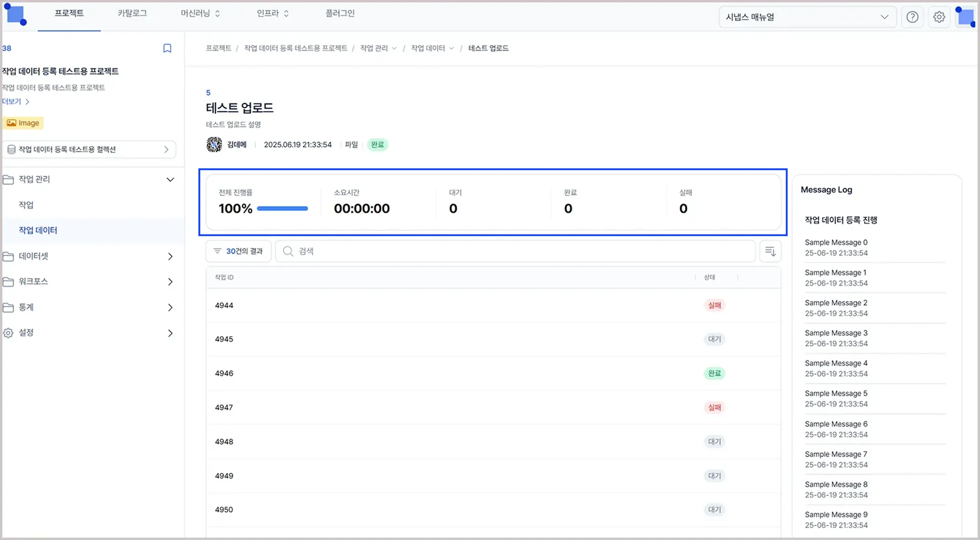Viewport: 980px width, 540px height.
Task: Click the user profile avatar at top right
Action: point(965,17)
